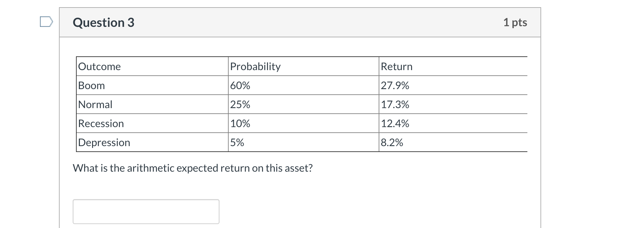Select the 1 pts label
The height and width of the screenshot is (228, 644).
[x=515, y=22]
